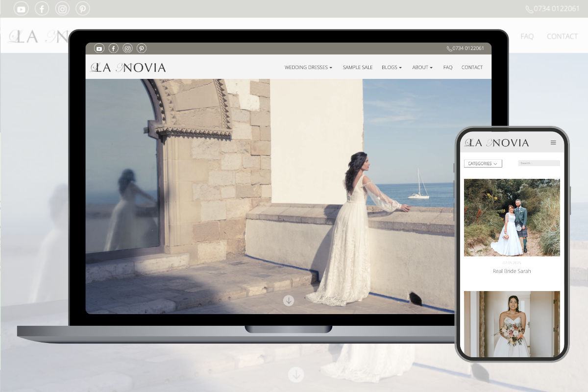Open Instagram icon on the laptop screen
This screenshot has height=392, width=588.
point(127,48)
